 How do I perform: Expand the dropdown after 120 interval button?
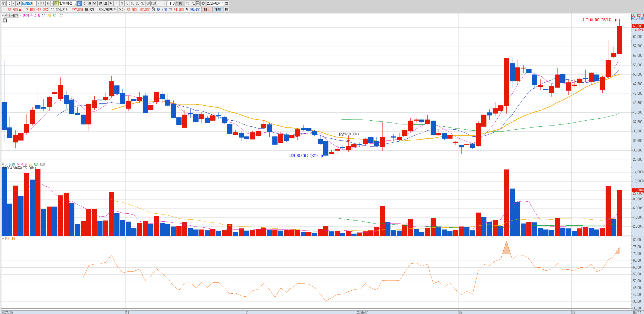(164, 3)
